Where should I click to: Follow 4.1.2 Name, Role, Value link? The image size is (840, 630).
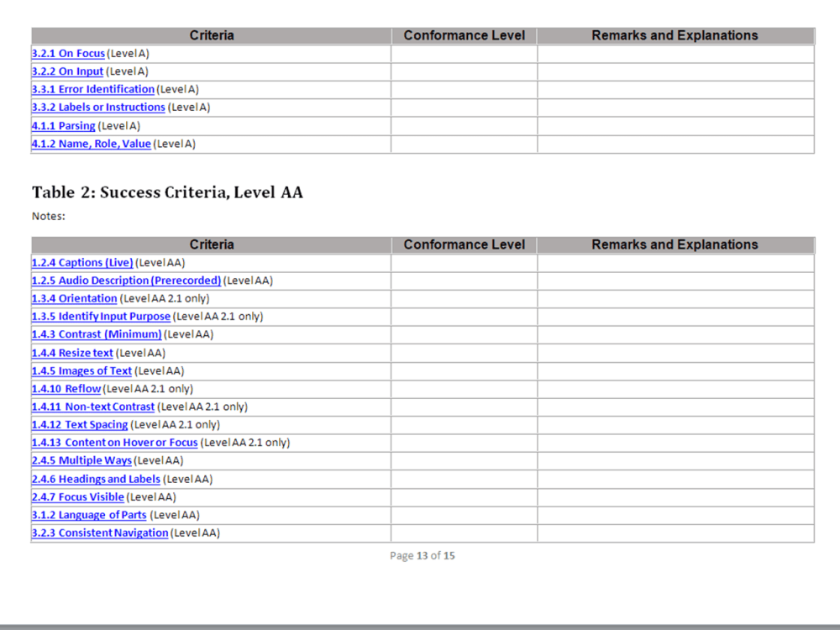(x=91, y=144)
